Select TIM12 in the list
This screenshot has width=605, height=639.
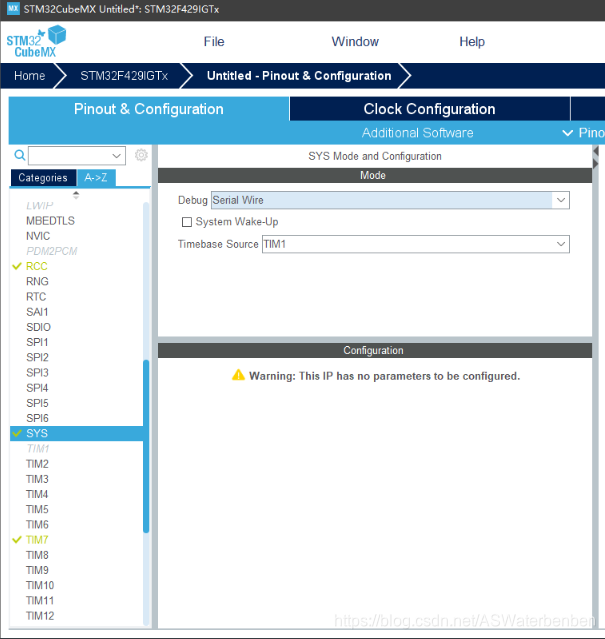[x=40, y=616]
